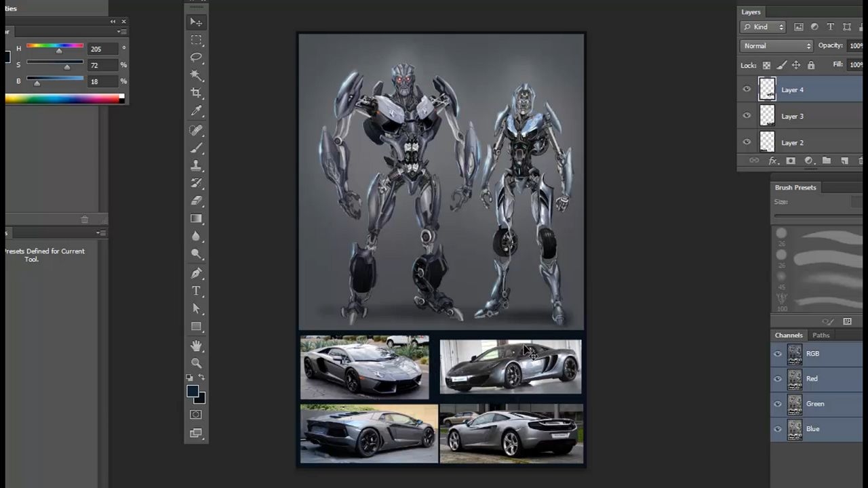Hide Layer 3 visibility
The height and width of the screenshot is (488, 868).
coord(747,116)
